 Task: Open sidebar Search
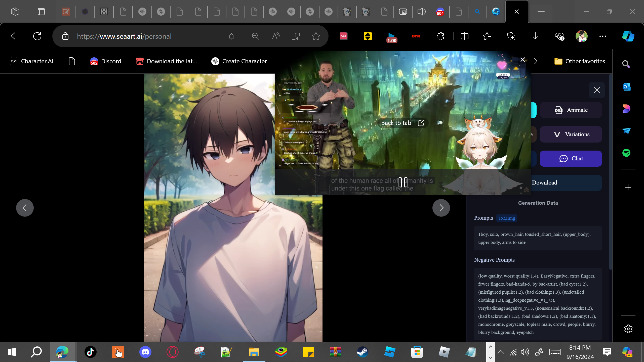coord(626,64)
